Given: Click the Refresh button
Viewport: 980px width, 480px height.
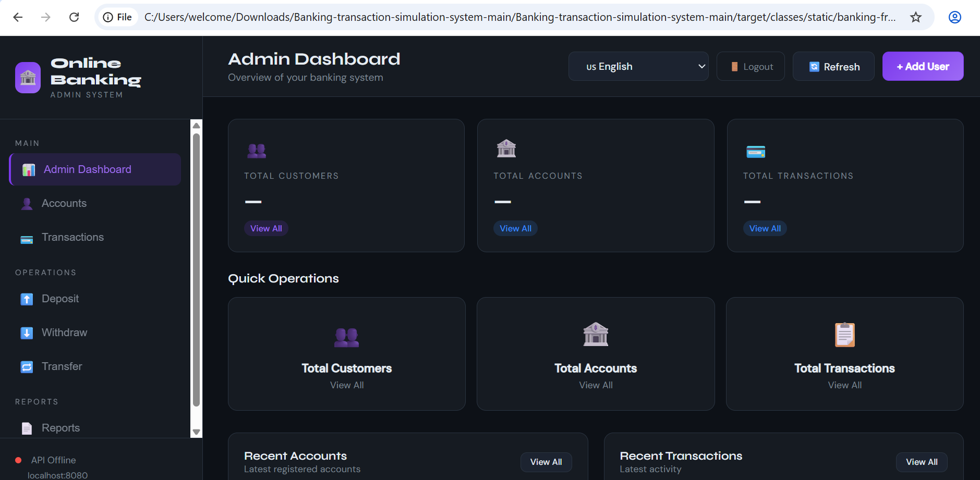Looking at the screenshot, I should click(x=833, y=66).
